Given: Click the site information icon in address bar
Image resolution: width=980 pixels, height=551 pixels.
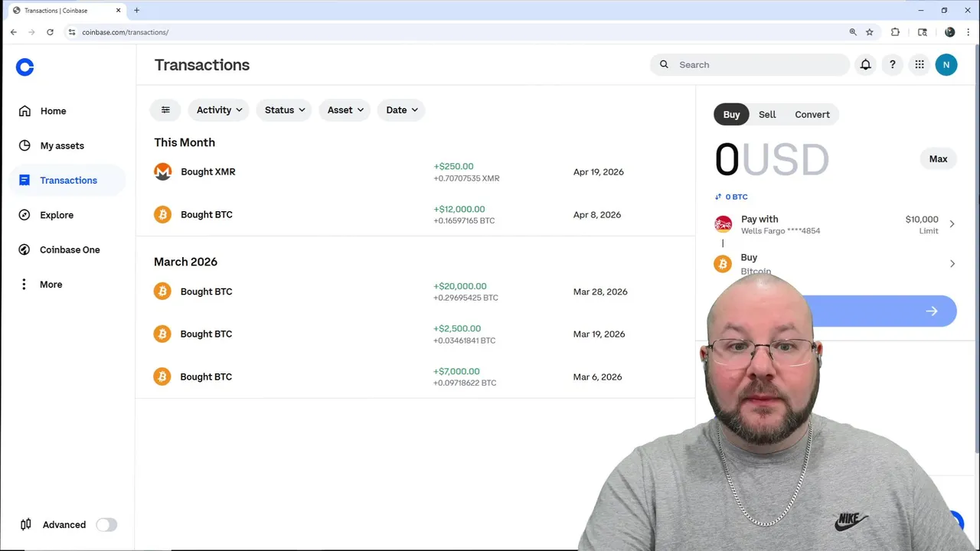Looking at the screenshot, I should (71, 32).
